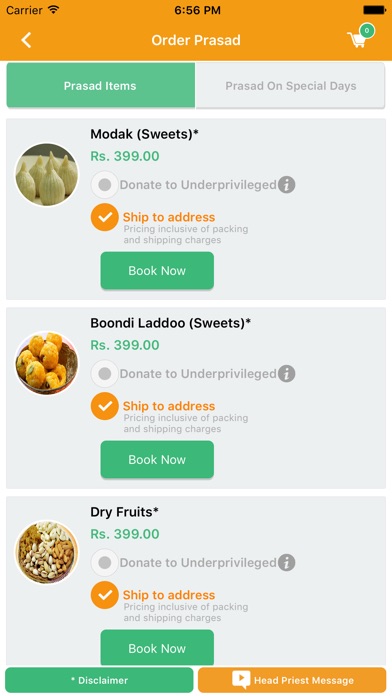Switch to Prasad On Special Days tab
Viewport: 392px width, 696px height.
[x=290, y=86]
